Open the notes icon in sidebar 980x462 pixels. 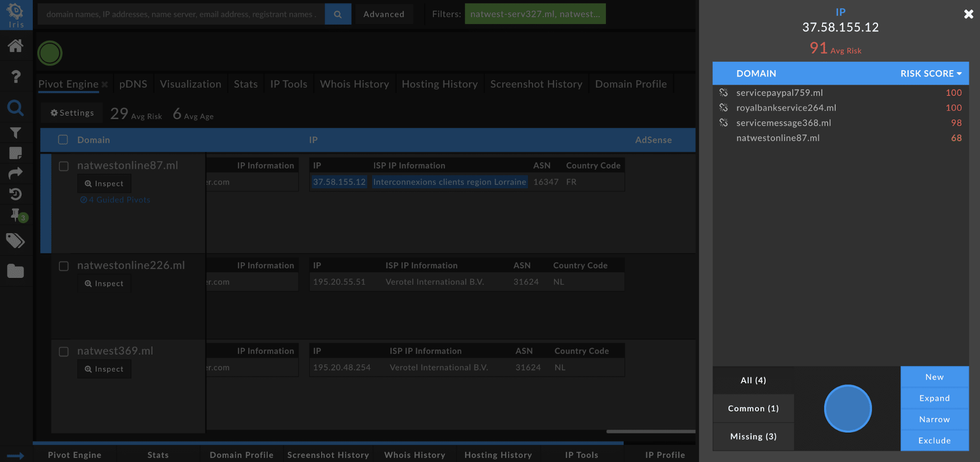click(15, 153)
